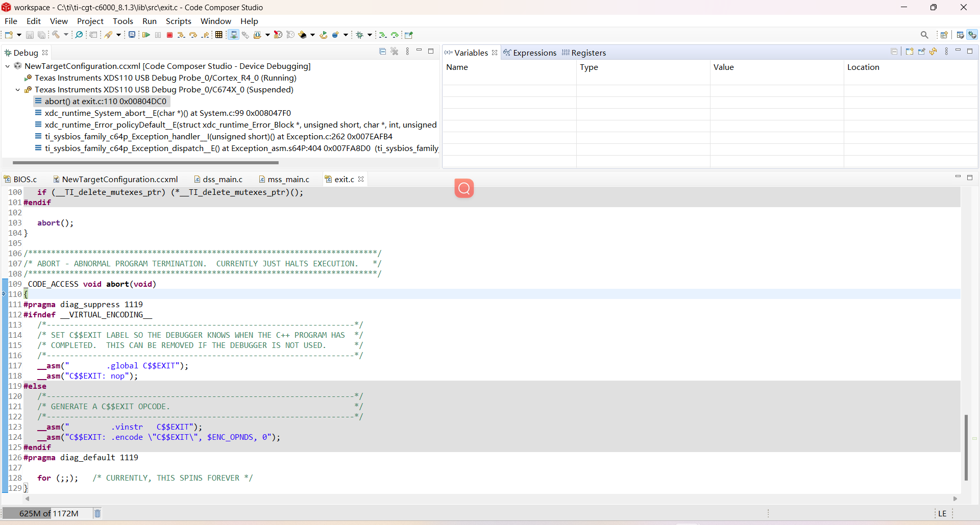Close the Variables view tab

pyautogui.click(x=495, y=53)
